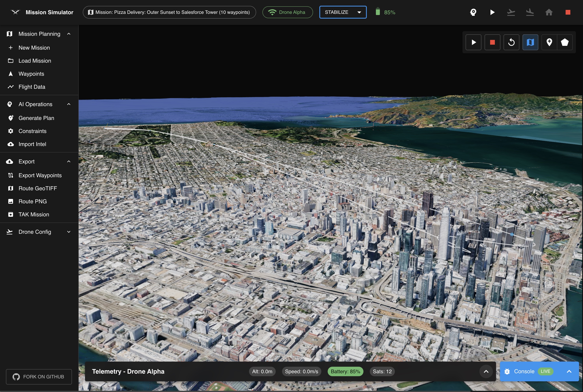
Task: Click the landing plane icon in header
Action: pos(530,12)
